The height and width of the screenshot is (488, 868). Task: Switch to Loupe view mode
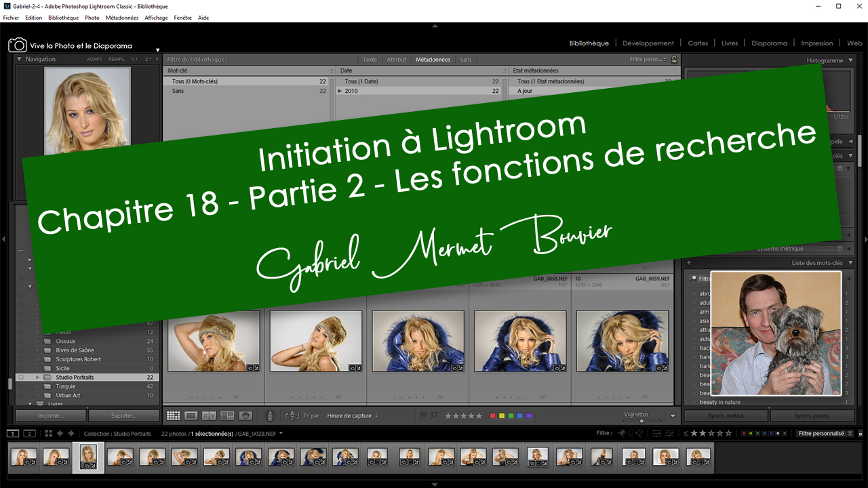191,415
